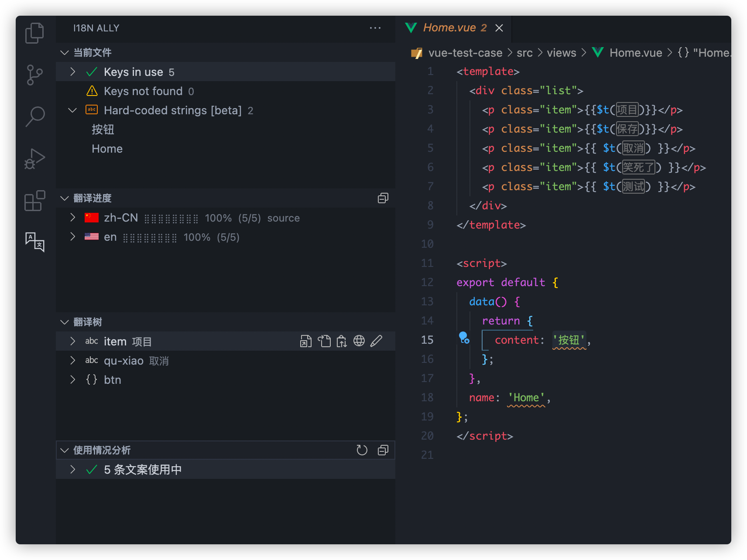Click the folder icon in breadcrumb
This screenshot has width=747, height=560.
coord(417,53)
